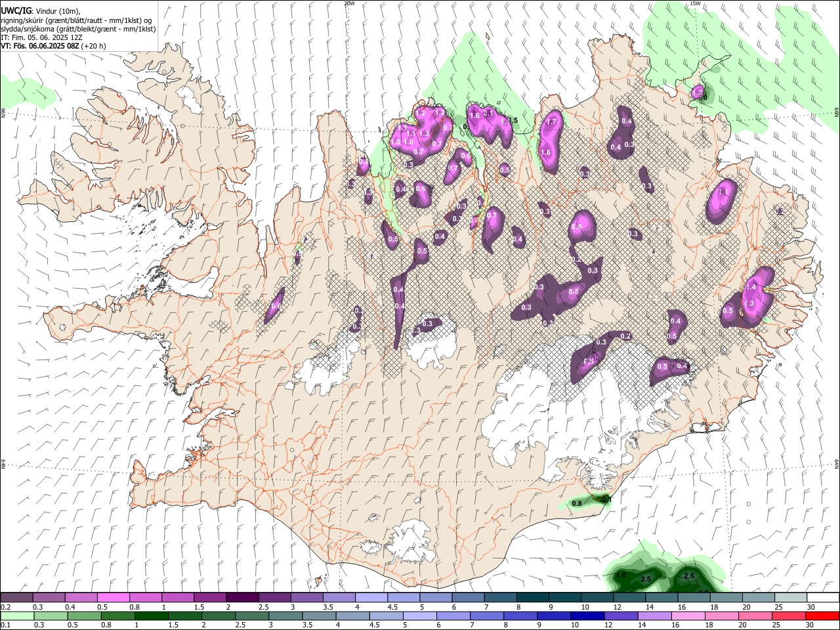Click the '1.7' snowfall value in the north
The image size is (840, 630).
(552, 121)
